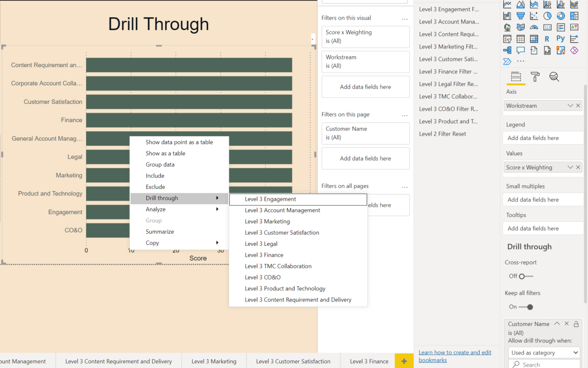Drill through to Level 3 Engagement
588x368 pixels.
[298, 199]
